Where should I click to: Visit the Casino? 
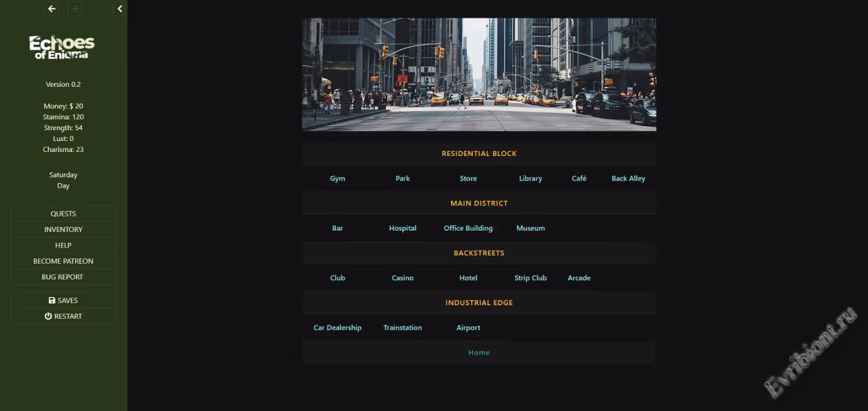point(402,278)
